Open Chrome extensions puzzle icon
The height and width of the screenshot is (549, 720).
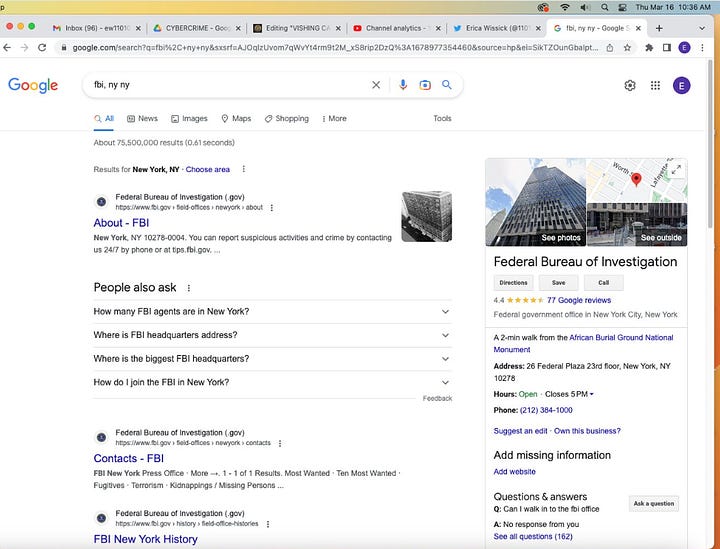[649, 47]
